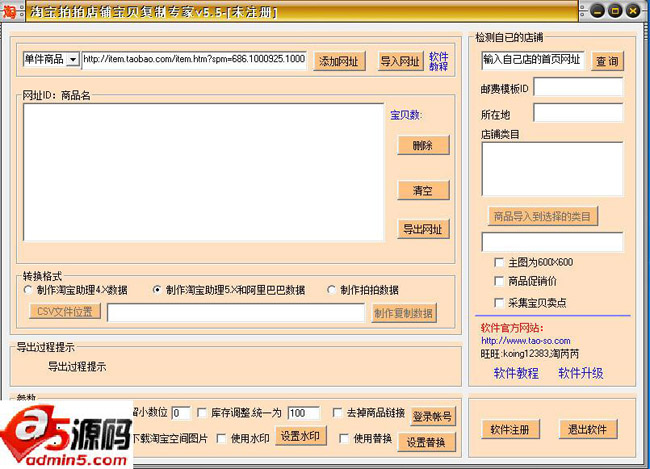Click the 输入自己店的首页网址 field
This screenshot has width=650, height=469.
[533, 60]
